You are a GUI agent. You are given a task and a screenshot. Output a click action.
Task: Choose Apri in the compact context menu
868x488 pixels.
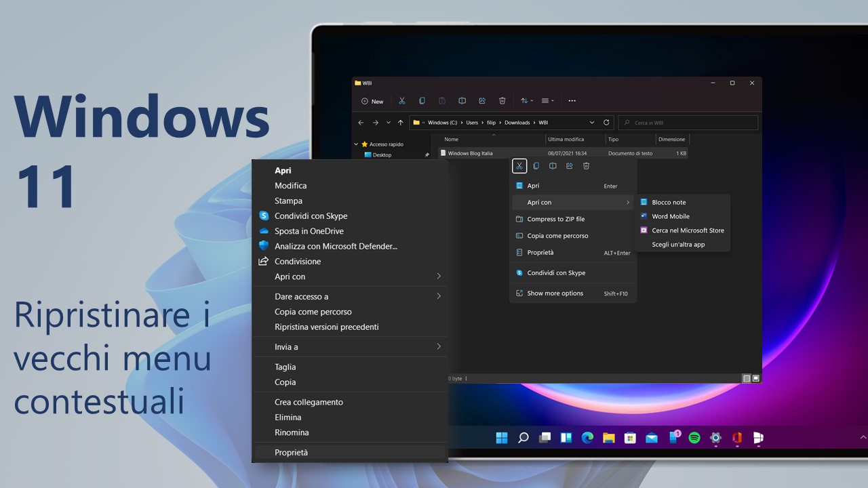click(x=573, y=186)
